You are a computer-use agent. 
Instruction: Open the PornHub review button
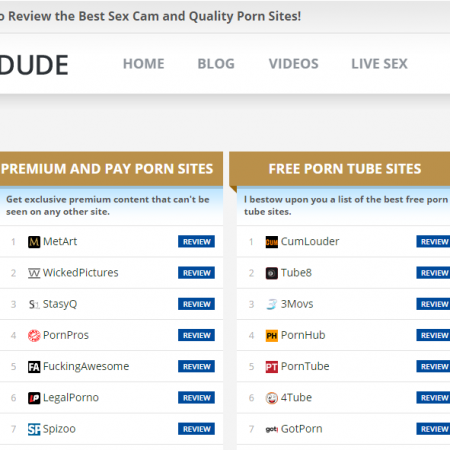point(433,335)
